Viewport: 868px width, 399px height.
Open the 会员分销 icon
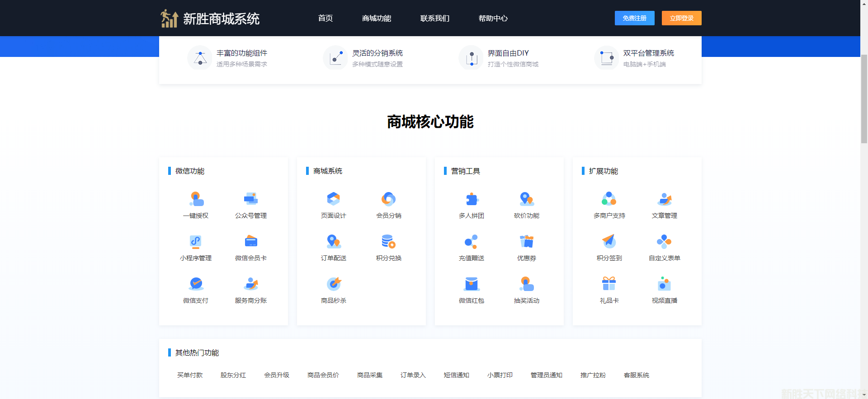pyautogui.click(x=389, y=199)
